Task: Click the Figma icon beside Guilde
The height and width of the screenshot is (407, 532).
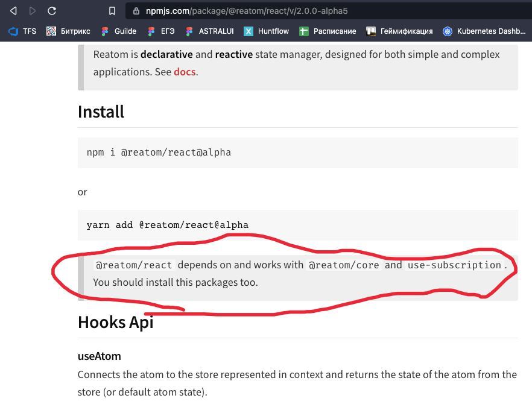Action: coord(105,31)
